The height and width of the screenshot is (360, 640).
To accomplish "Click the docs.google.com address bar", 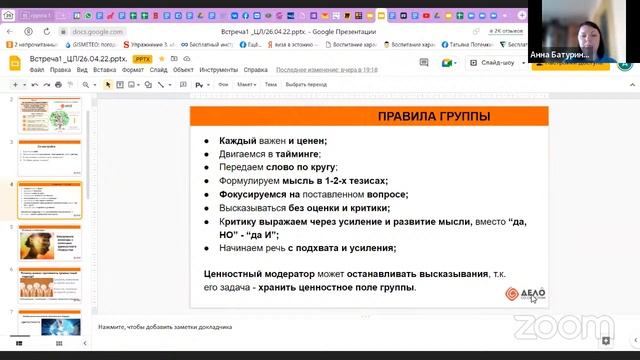I will [97, 31].
